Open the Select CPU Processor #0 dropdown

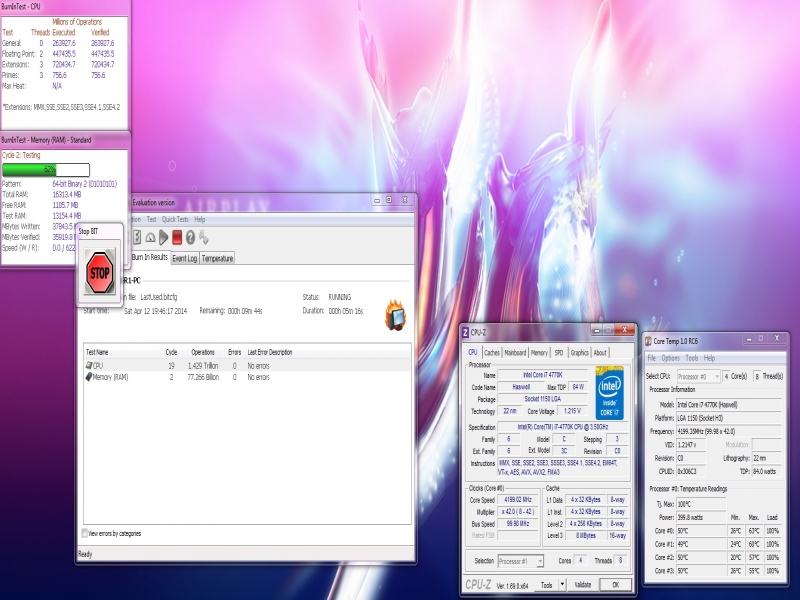tap(698, 377)
